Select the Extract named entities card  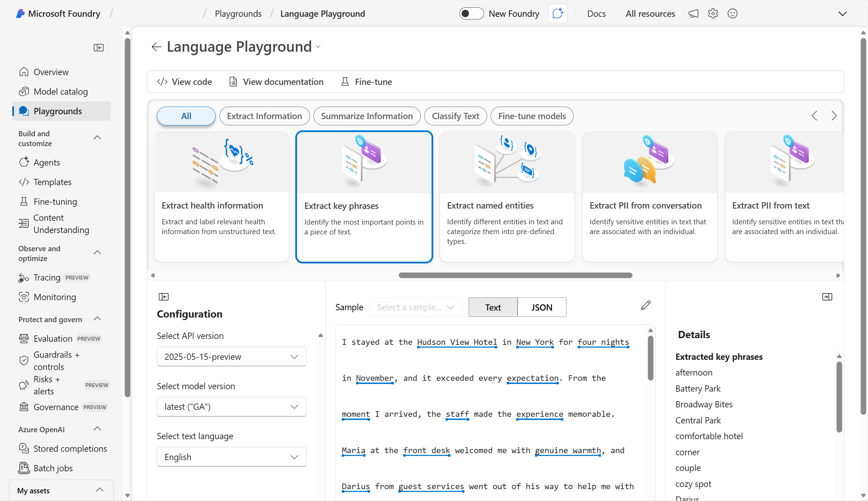click(x=506, y=197)
